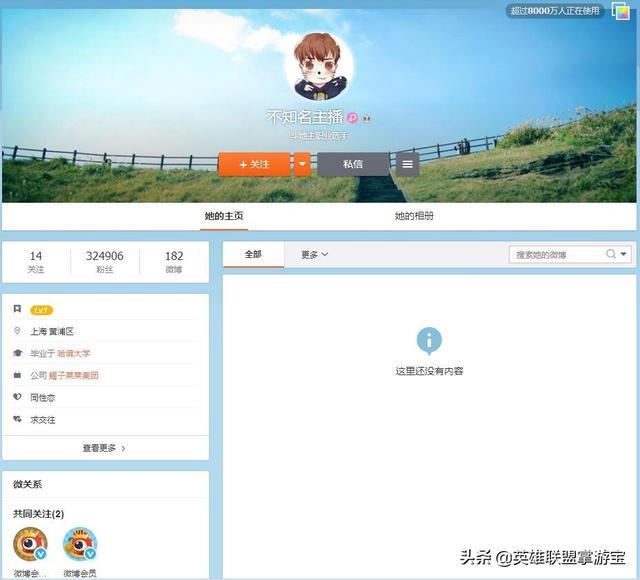Expand the 更多 filter dropdown
Screen dimensions: 640x580
[x=314, y=255]
